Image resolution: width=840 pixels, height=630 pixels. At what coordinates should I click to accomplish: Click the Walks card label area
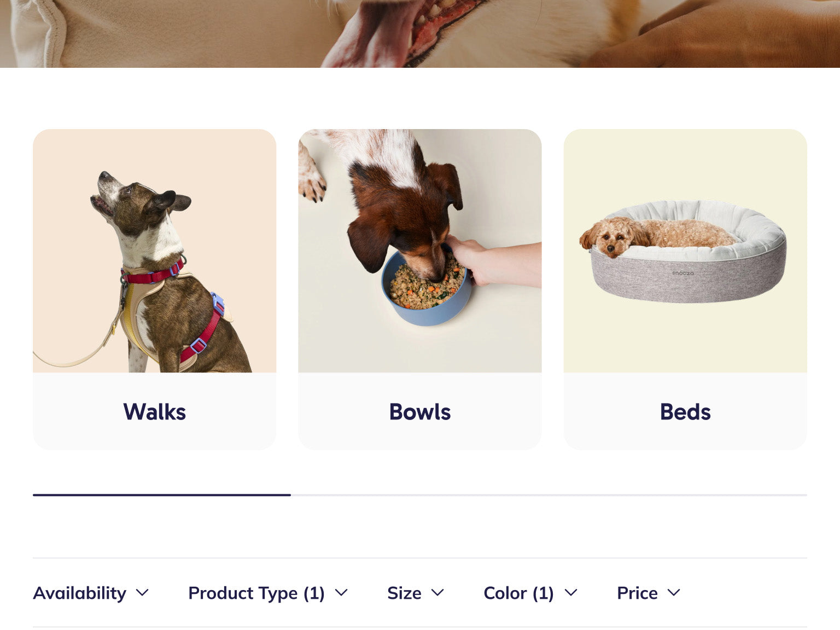point(155,411)
